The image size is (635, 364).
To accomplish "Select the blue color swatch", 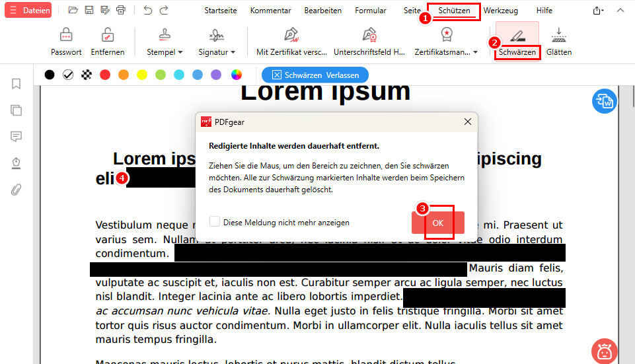I will (x=198, y=75).
